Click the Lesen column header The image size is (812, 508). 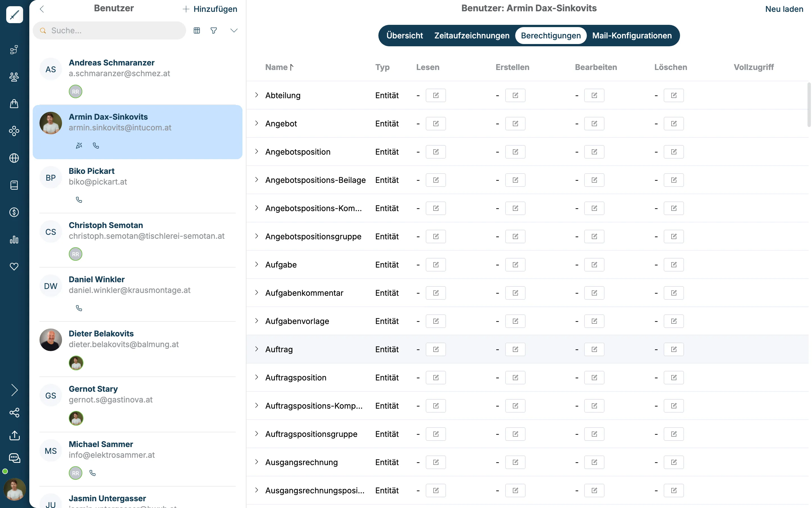[x=427, y=67]
